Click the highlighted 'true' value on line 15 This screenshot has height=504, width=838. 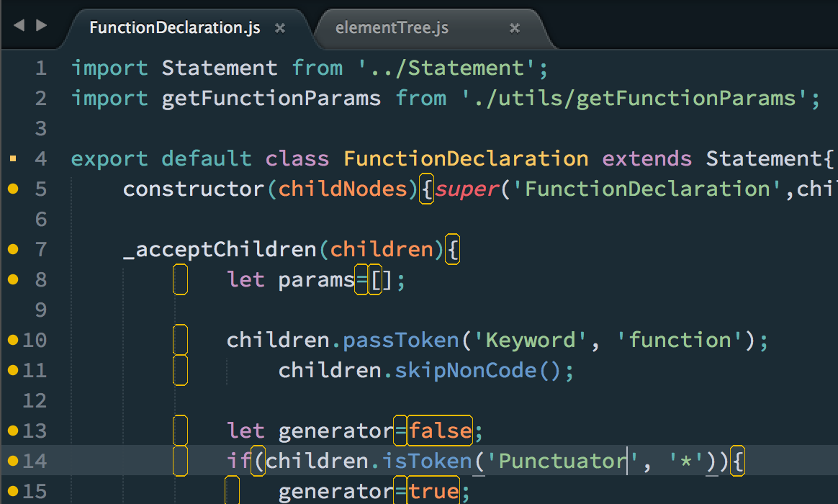click(x=433, y=491)
